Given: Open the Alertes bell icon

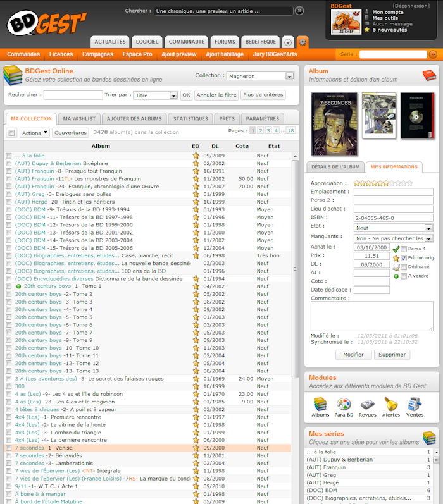Looking at the screenshot, I should 391,404.
